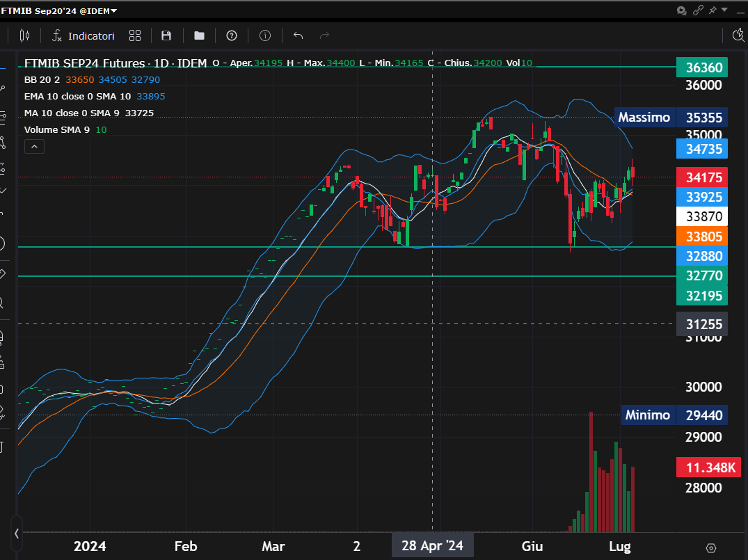Image resolution: width=748 pixels, height=560 pixels.
Task: Click the info circle icon in the toolbar
Action: (265, 35)
